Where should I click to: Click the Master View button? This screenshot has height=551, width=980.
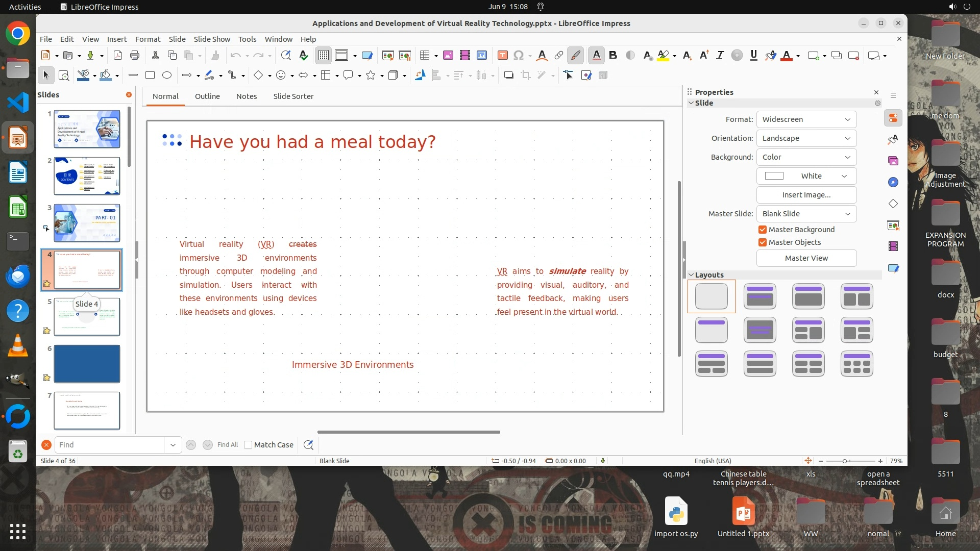click(806, 258)
